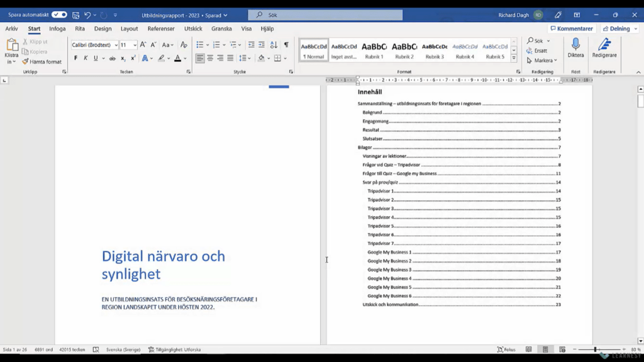Select the Normal style
The height and width of the screenshot is (362, 644).
click(314, 50)
